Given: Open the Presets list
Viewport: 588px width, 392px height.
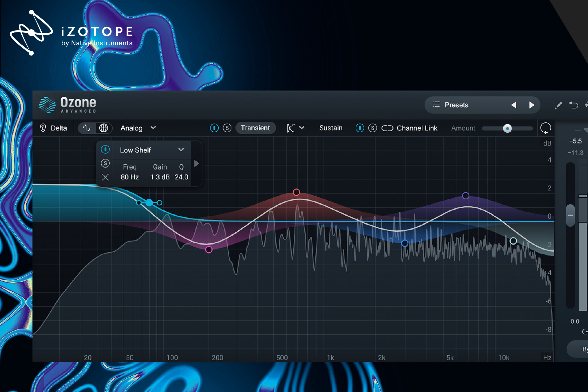Looking at the screenshot, I should coord(450,105).
